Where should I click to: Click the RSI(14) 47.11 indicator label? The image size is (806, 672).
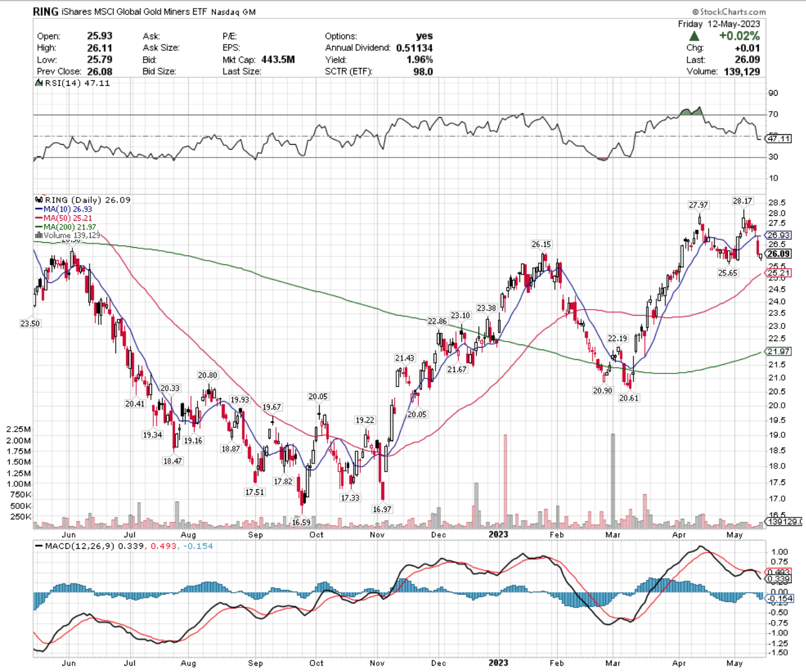[x=77, y=83]
